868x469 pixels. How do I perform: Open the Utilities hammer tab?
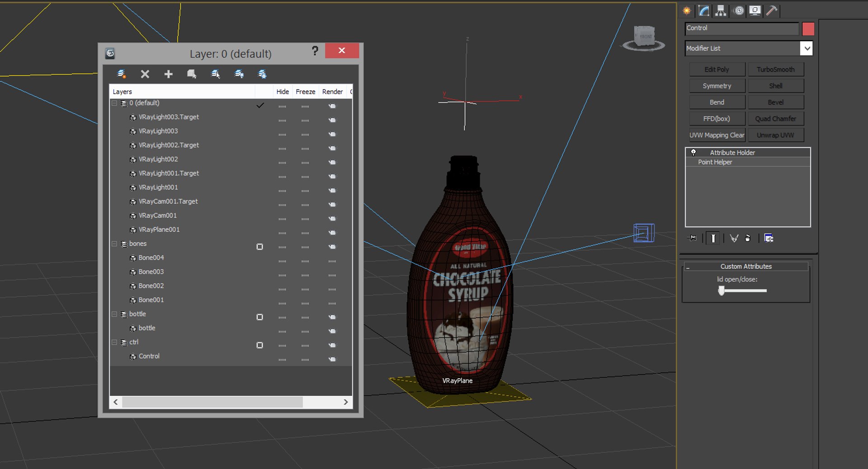(x=772, y=10)
